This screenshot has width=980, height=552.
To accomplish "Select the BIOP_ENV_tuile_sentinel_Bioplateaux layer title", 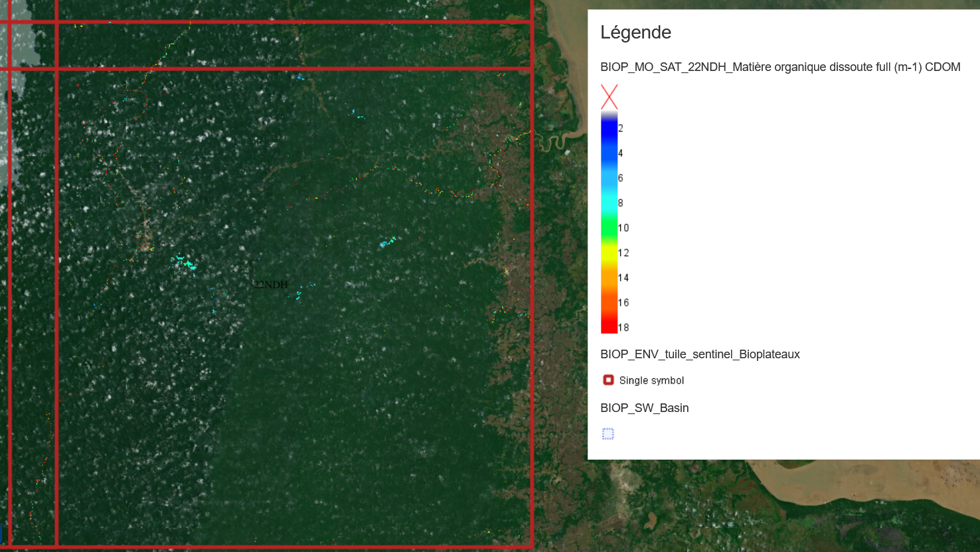I will (x=700, y=354).
